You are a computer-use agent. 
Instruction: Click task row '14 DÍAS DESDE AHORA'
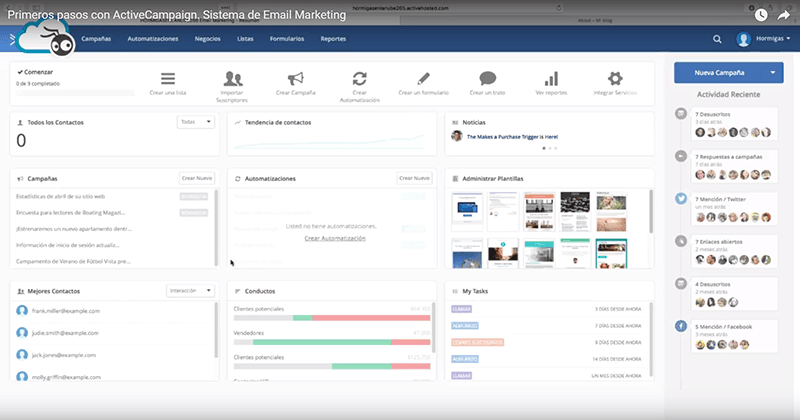(546, 359)
